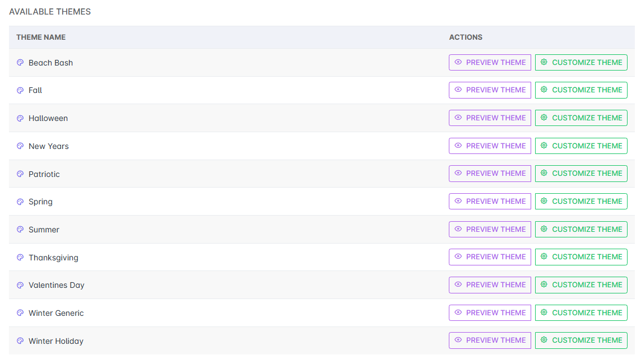Customize the Patriotic theme
641x364 pixels.
tap(581, 174)
